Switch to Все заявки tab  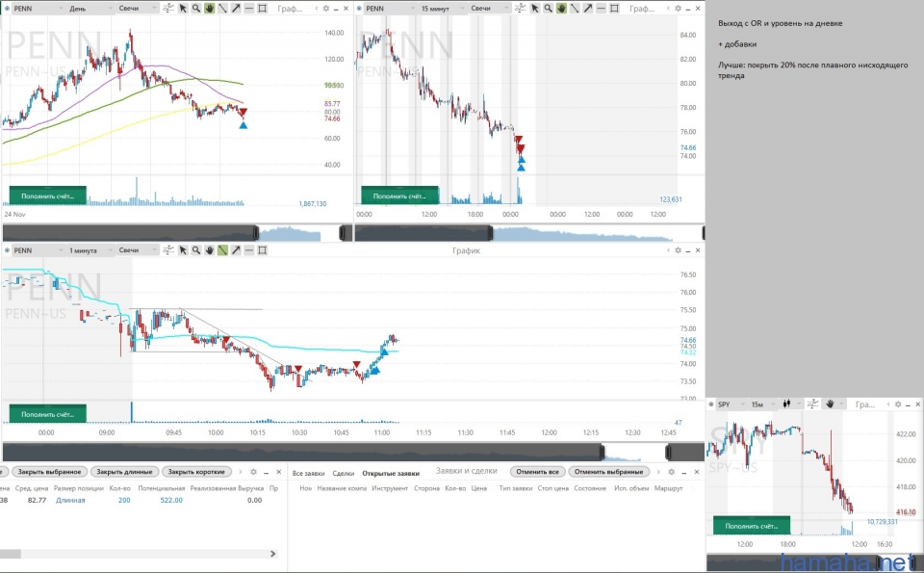[x=308, y=473]
